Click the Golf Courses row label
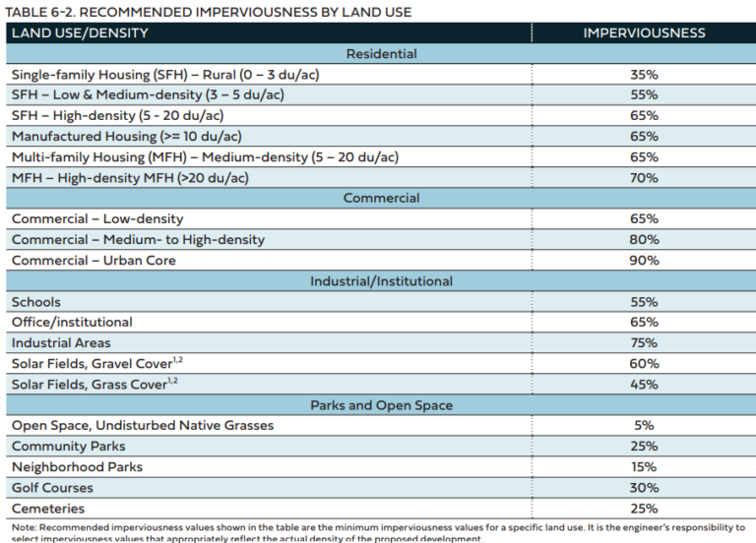756x543 pixels. 52,488
